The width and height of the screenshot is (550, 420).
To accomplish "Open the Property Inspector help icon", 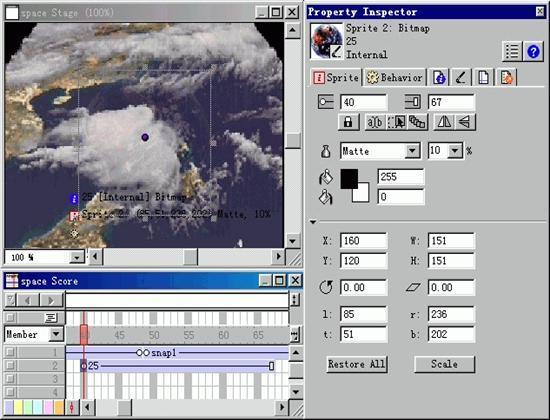I will point(533,52).
